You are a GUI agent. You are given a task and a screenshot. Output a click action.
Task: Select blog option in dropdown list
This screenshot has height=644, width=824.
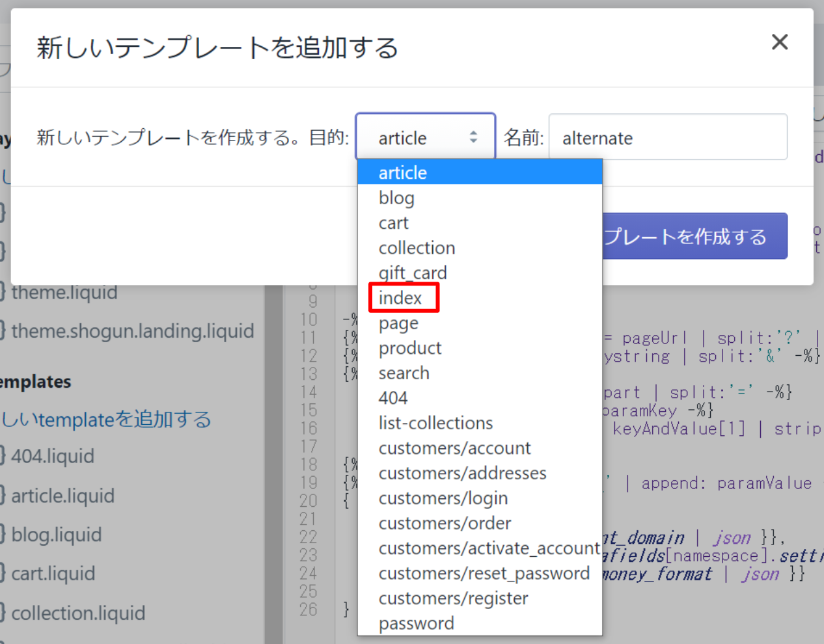click(480, 198)
